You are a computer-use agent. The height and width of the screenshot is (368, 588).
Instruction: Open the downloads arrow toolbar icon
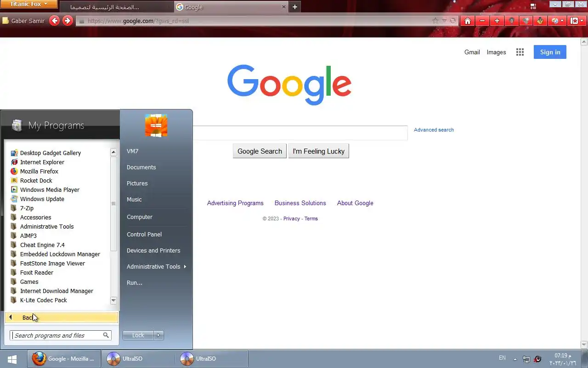pyautogui.click(x=540, y=21)
